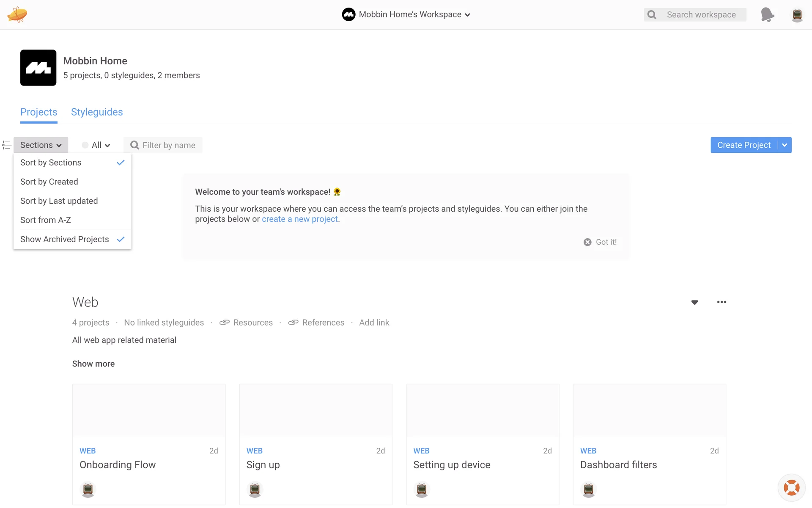Click the section list outline icon
812x508 pixels.
7,145
